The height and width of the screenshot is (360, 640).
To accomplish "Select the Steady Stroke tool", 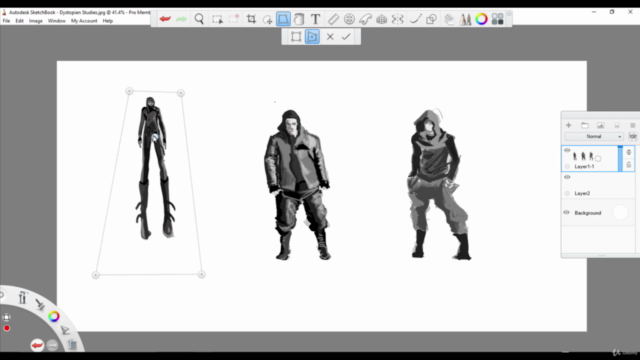I will pos(415,19).
